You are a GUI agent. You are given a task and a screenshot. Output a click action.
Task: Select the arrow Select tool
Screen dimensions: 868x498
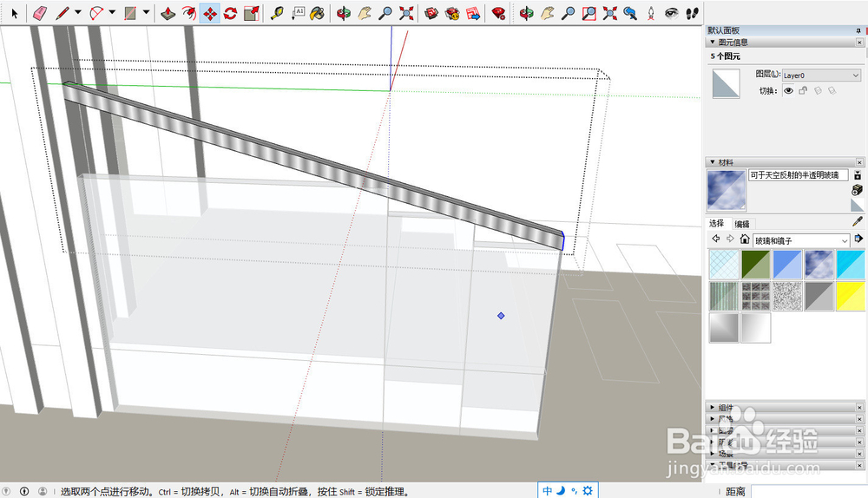[15, 13]
